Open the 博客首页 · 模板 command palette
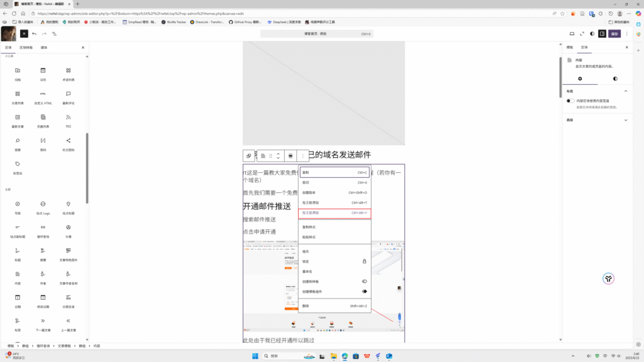644x362 pixels. 317,34
